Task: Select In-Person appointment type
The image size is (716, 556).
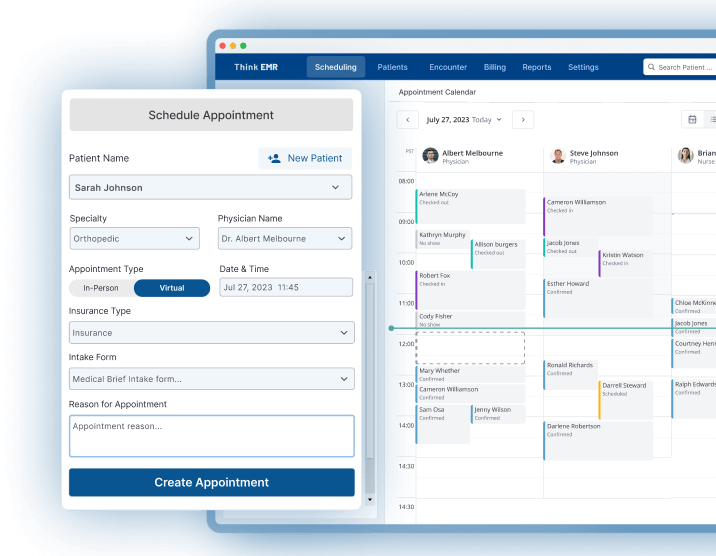Action: (x=101, y=288)
